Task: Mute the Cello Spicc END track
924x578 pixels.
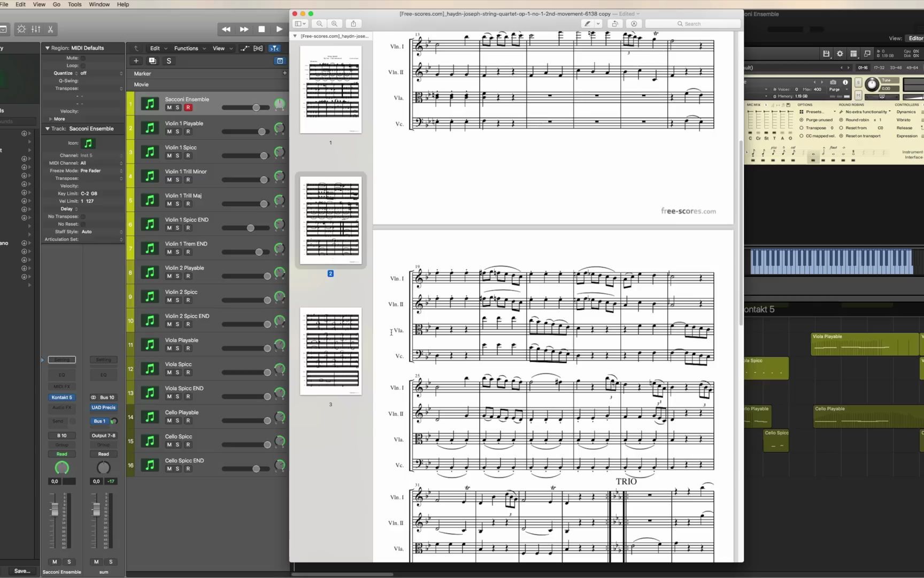Action: [x=170, y=469]
